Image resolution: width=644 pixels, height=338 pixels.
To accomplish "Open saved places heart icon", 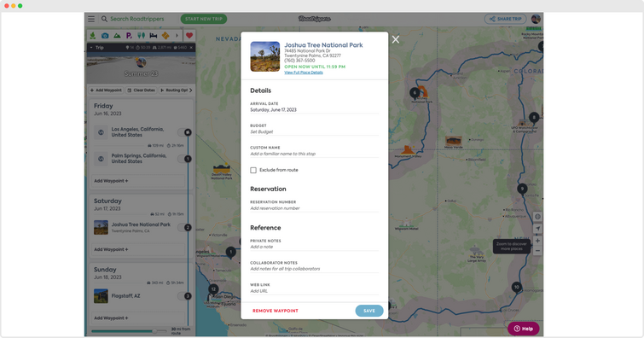I will point(189,36).
